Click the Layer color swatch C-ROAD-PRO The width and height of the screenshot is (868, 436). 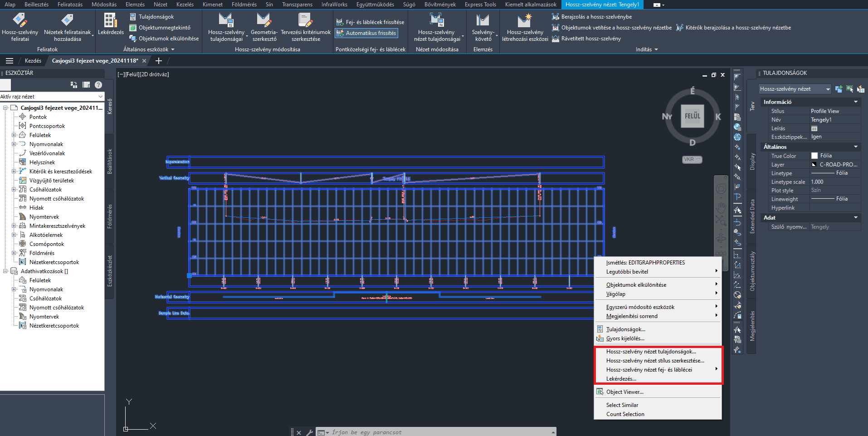814,165
